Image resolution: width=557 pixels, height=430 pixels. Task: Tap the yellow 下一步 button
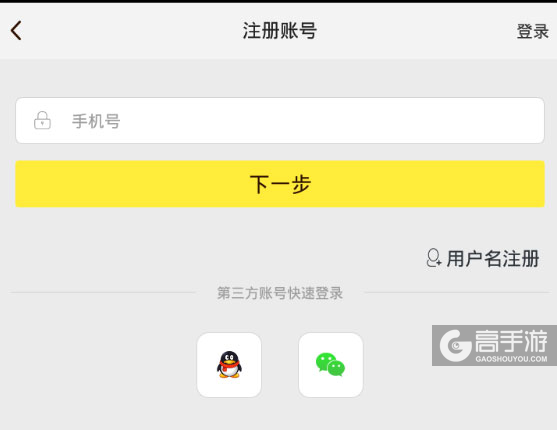[280, 184]
